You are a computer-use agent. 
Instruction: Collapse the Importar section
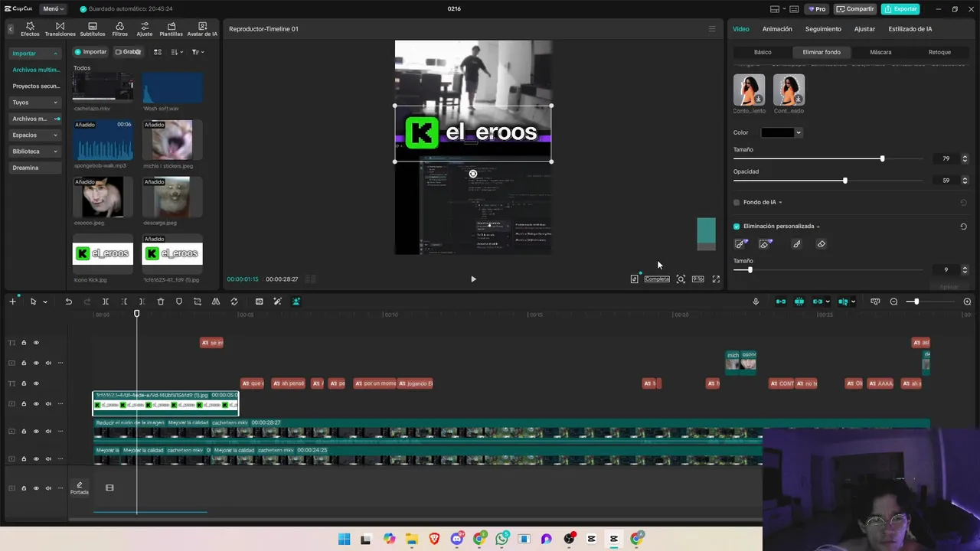tap(34, 54)
